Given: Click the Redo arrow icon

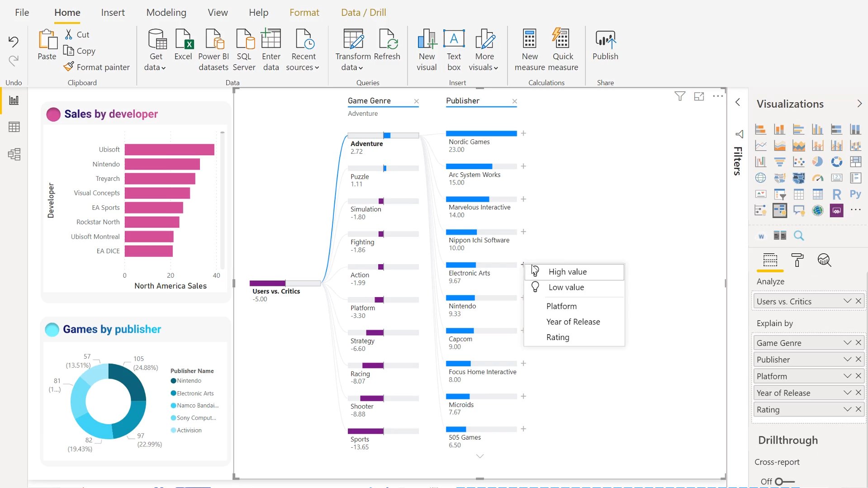Looking at the screenshot, I should [14, 61].
